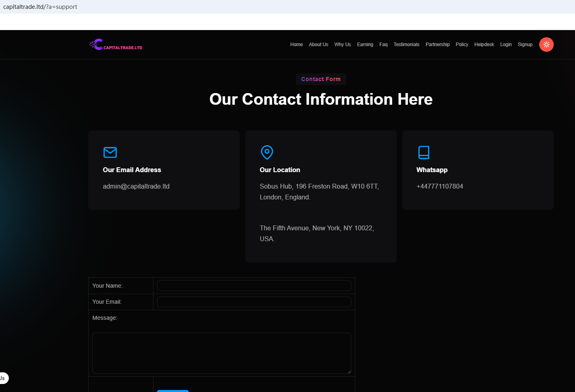The height and width of the screenshot is (392, 575).
Task: Open the Why Us section
Action: [343, 45]
